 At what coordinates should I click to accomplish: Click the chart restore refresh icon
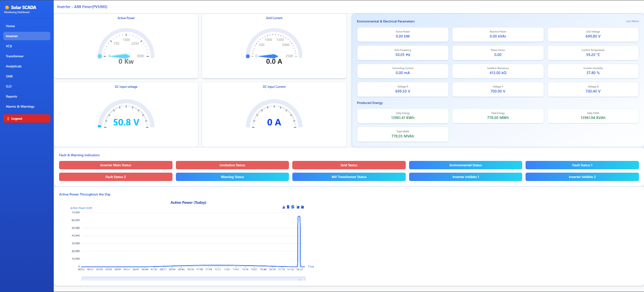pyautogui.click(x=293, y=207)
